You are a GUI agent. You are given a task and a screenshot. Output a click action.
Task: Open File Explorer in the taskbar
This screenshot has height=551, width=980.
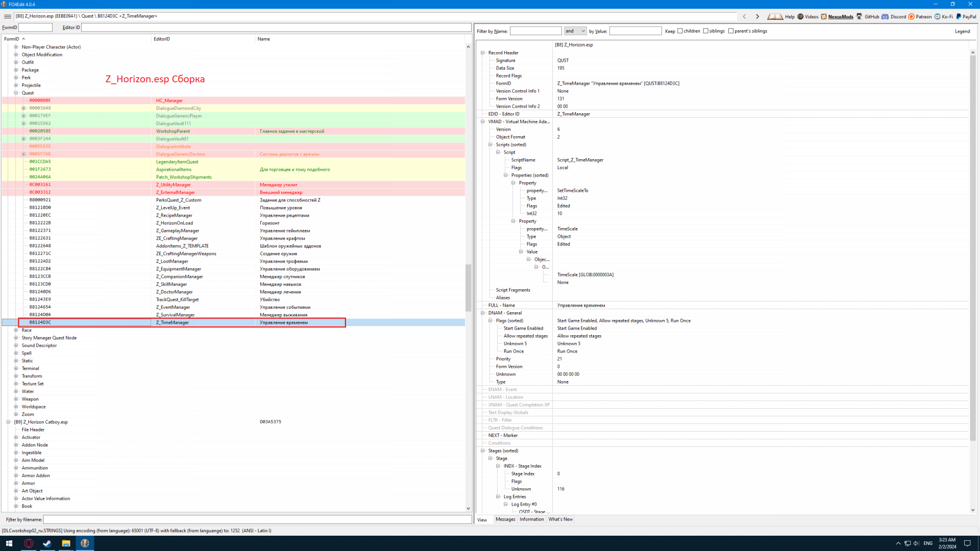click(66, 543)
